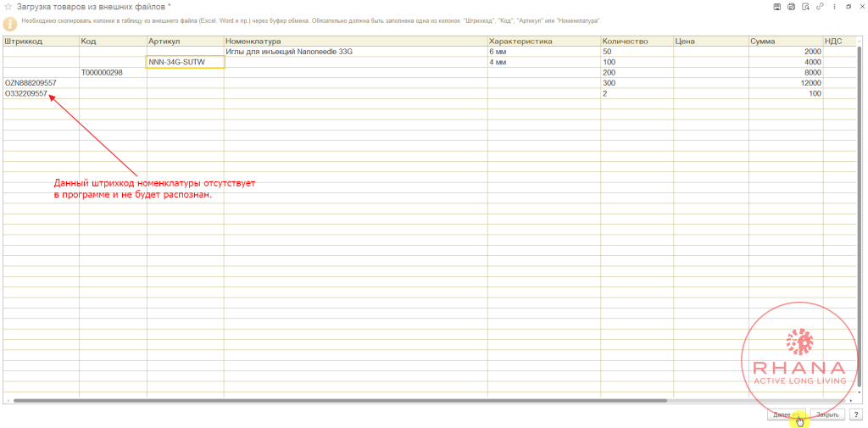
Task: Click the vertical scrollbar of the table
Action: [x=860, y=216]
